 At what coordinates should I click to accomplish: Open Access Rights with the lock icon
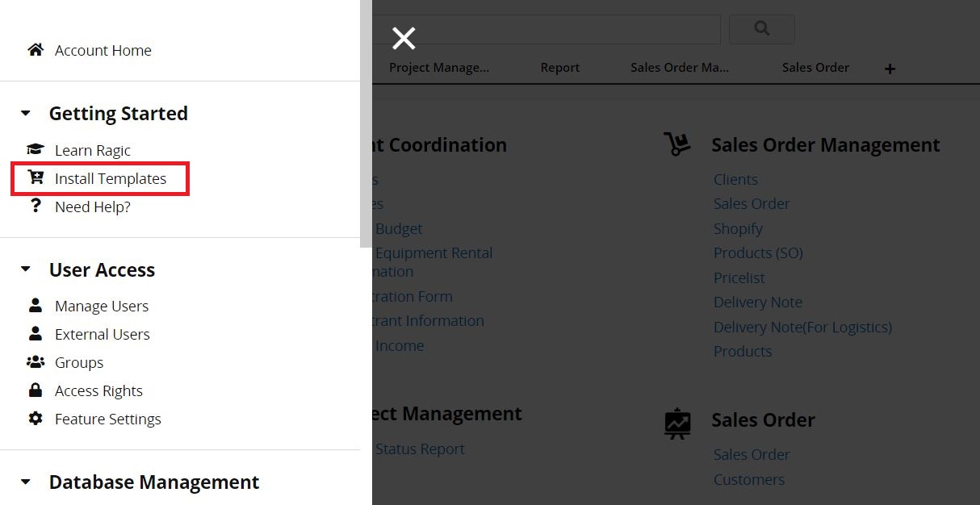tap(85, 390)
